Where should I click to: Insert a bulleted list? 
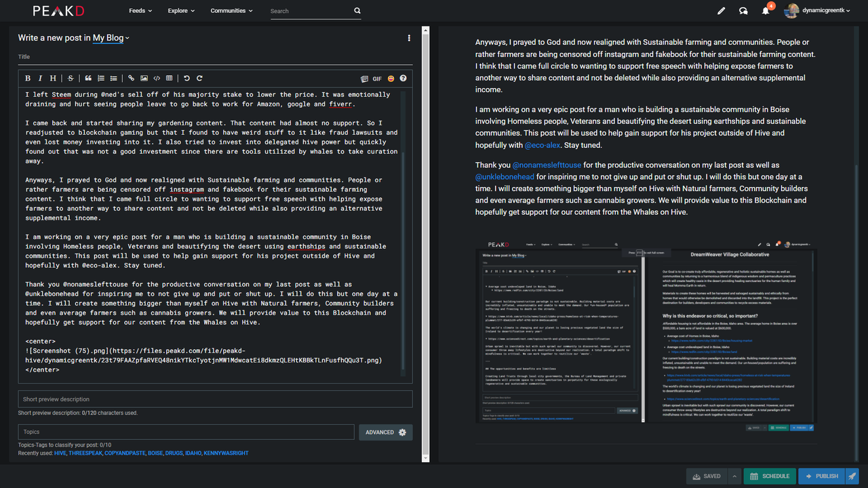[113, 79]
